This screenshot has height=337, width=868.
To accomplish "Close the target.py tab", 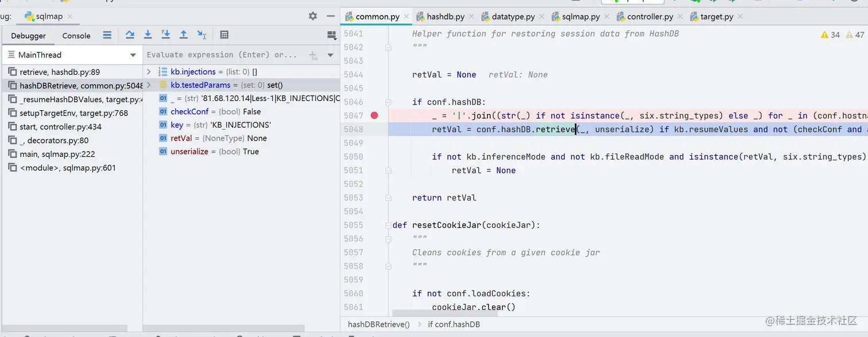I will pos(739,17).
